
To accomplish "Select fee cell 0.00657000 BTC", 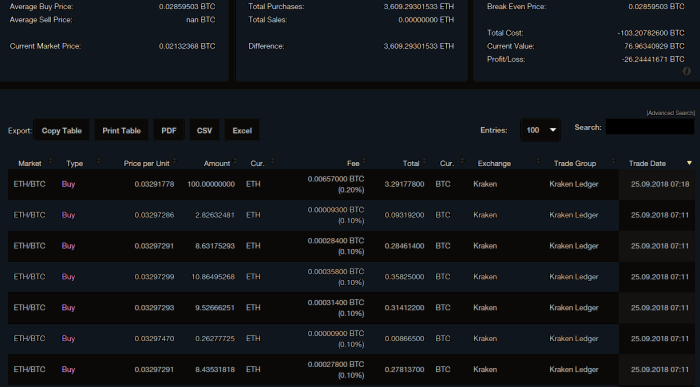I will coord(336,179).
